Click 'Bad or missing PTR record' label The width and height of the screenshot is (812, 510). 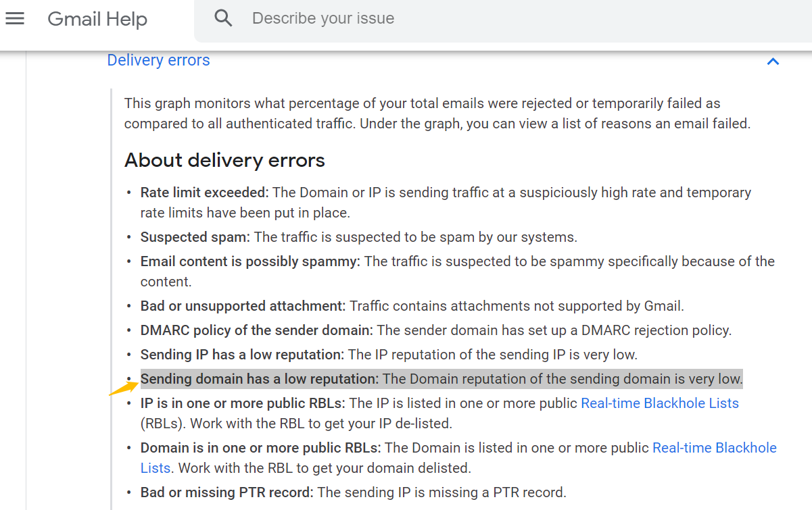pos(227,492)
